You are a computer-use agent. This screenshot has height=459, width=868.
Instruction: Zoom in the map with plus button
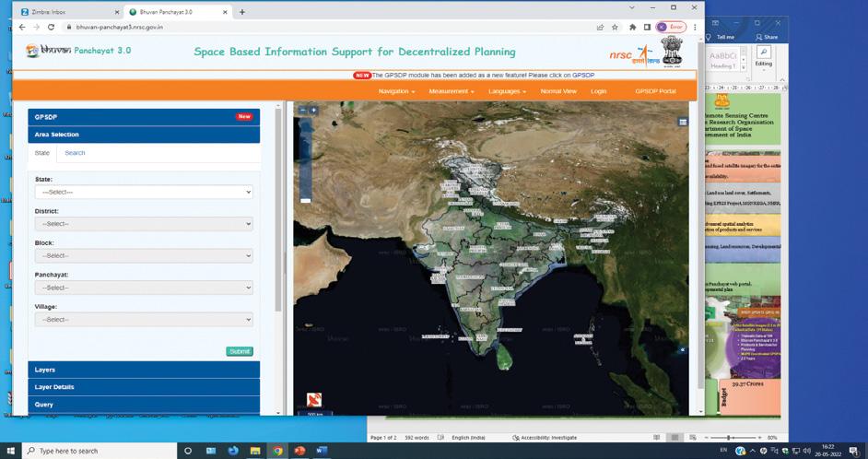[x=313, y=111]
